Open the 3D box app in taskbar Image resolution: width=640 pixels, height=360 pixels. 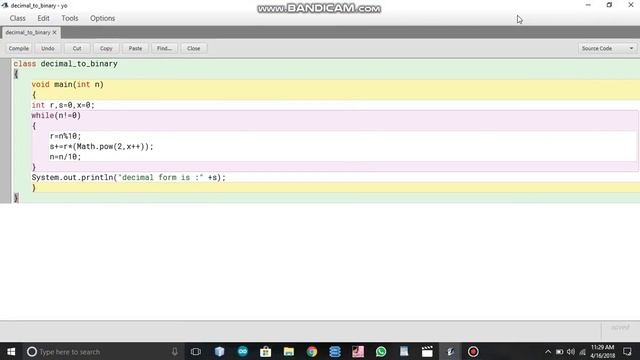220,351
